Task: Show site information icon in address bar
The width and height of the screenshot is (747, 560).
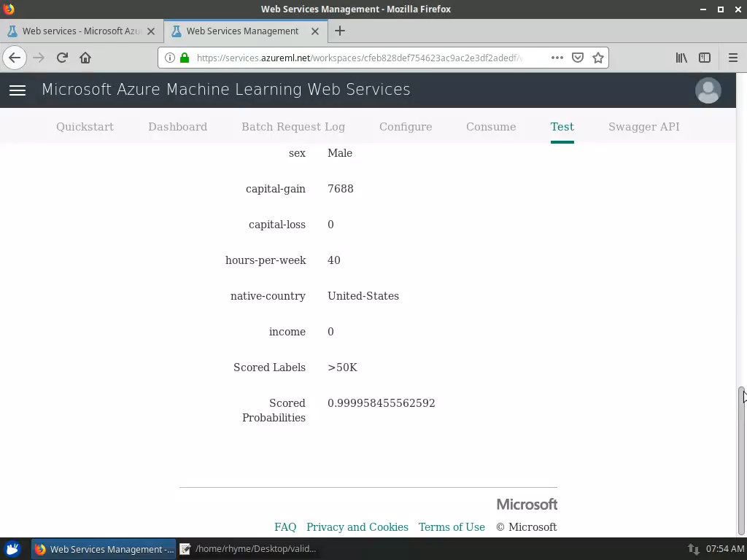Action: pyautogui.click(x=169, y=58)
